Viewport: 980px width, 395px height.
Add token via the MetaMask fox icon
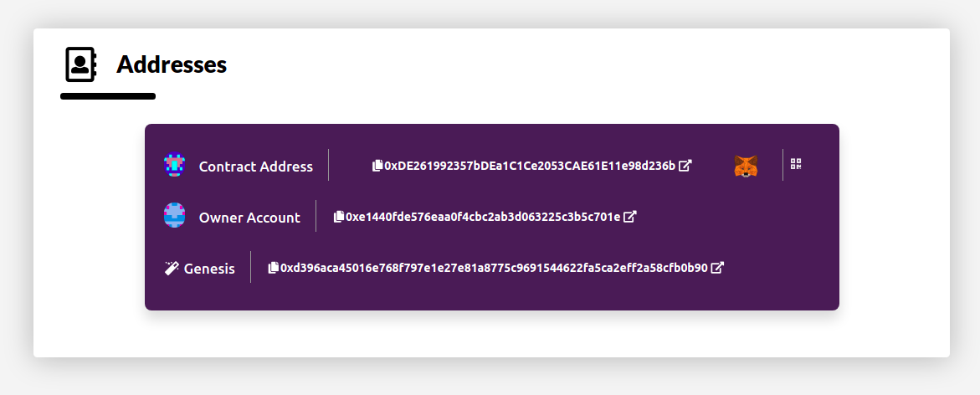[x=746, y=166]
